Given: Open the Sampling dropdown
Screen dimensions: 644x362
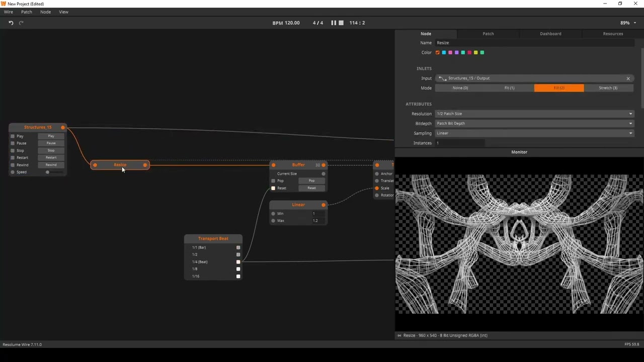Looking at the screenshot, I should (534, 133).
